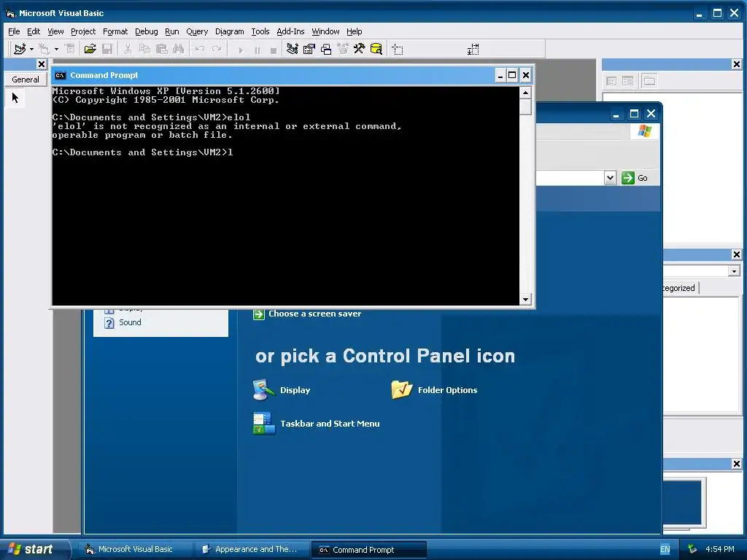Click the Redo arrow icon

pos(216,49)
